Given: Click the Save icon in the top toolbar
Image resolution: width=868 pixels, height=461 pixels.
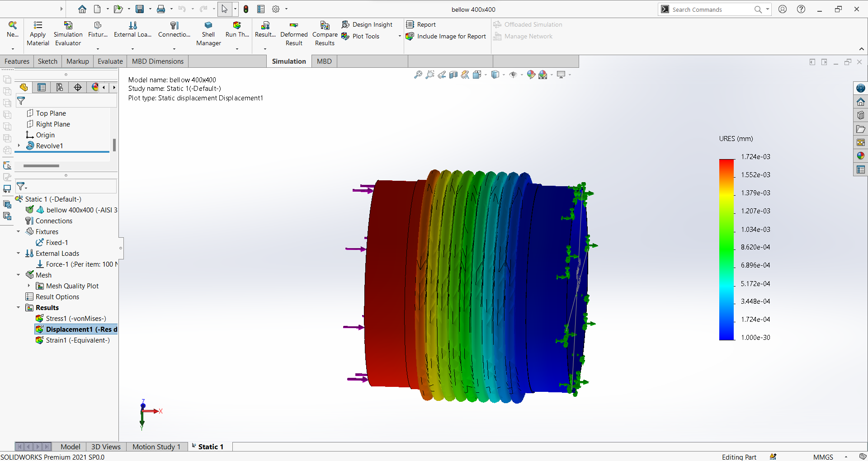Looking at the screenshot, I should 140,9.
